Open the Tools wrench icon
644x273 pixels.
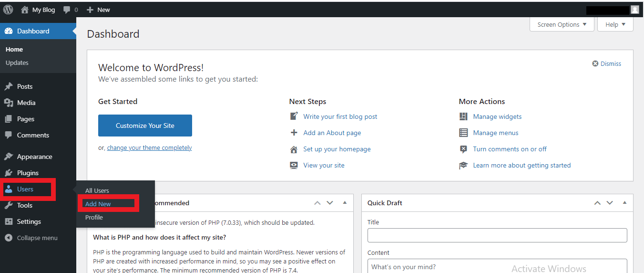(x=9, y=205)
